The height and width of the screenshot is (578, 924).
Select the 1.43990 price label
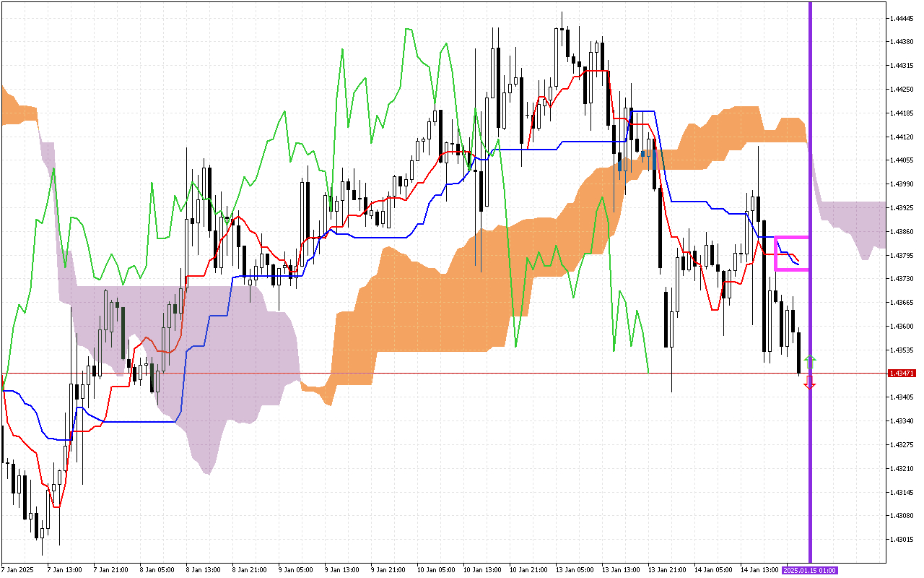pos(902,184)
